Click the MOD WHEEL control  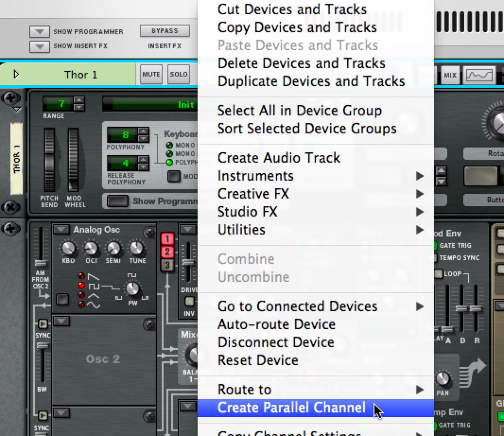click(x=73, y=160)
